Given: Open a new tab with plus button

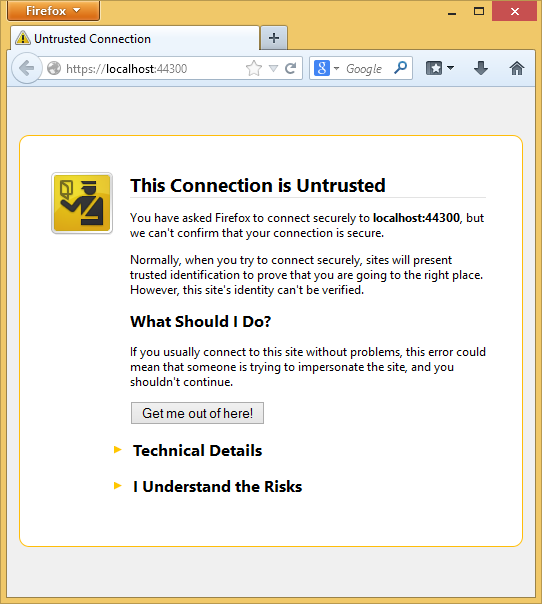Looking at the screenshot, I should coord(274,38).
